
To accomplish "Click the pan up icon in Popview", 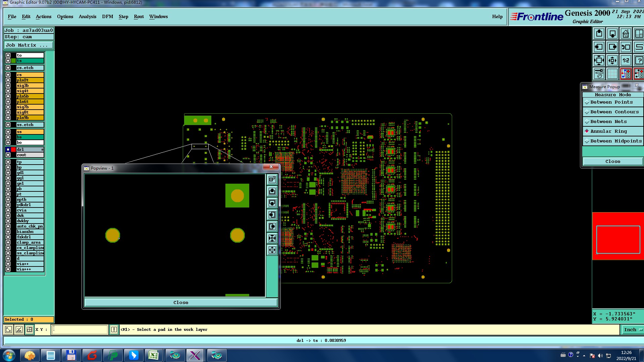I will (x=272, y=191).
